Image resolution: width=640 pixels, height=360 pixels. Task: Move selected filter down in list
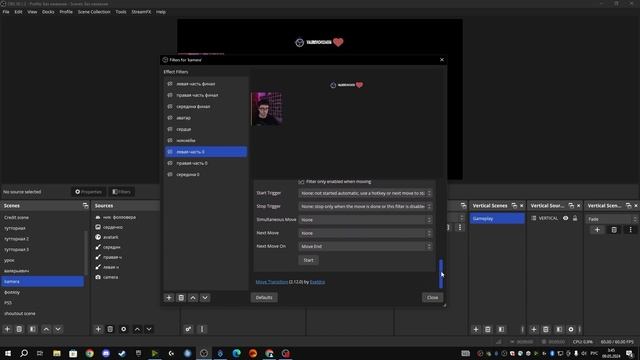pyautogui.click(x=205, y=298)
